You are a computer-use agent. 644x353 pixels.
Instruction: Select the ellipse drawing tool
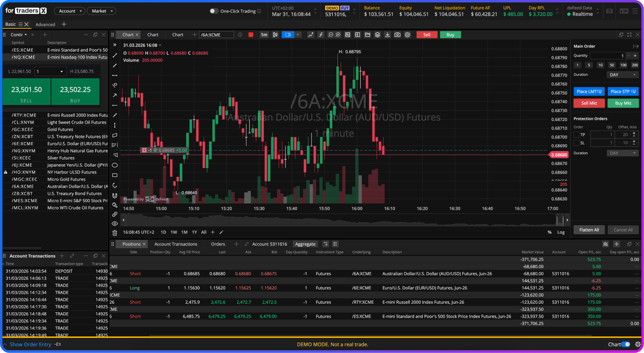(115, 165)
